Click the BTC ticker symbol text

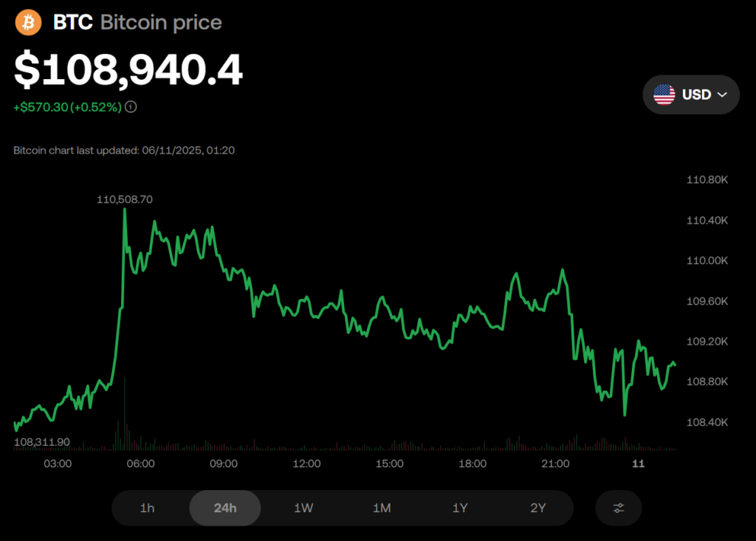72,22
